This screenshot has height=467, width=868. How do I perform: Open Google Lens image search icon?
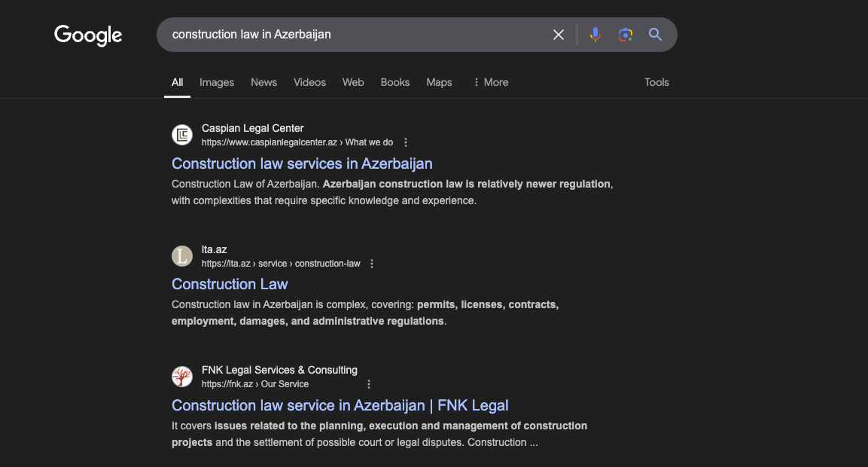(626, 35)
